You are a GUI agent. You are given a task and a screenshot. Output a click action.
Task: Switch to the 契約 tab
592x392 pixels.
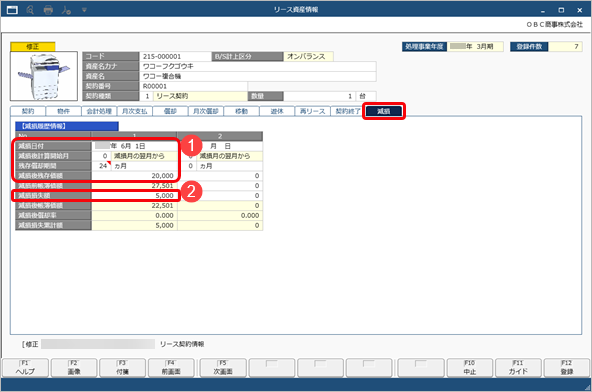[x=28, y=111]
